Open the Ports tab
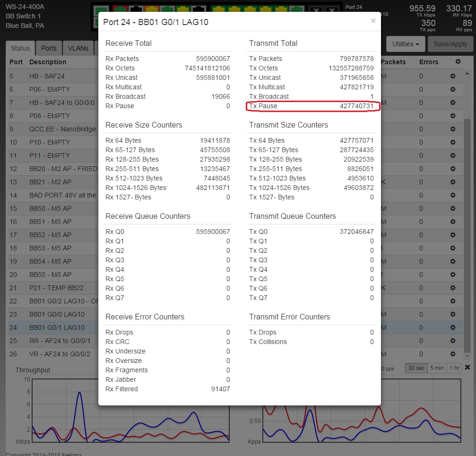 click(49, 48)
